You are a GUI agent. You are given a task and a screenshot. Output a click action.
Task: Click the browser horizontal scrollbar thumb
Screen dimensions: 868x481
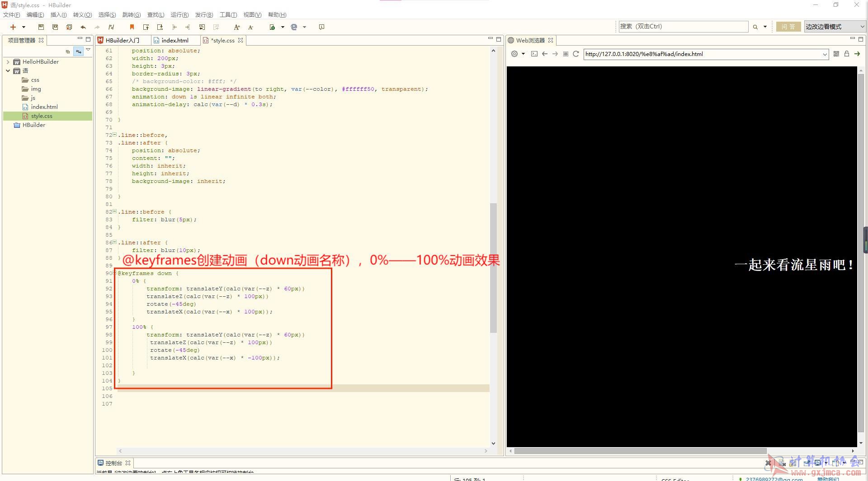pyautogui.click(x=640, y=451)
